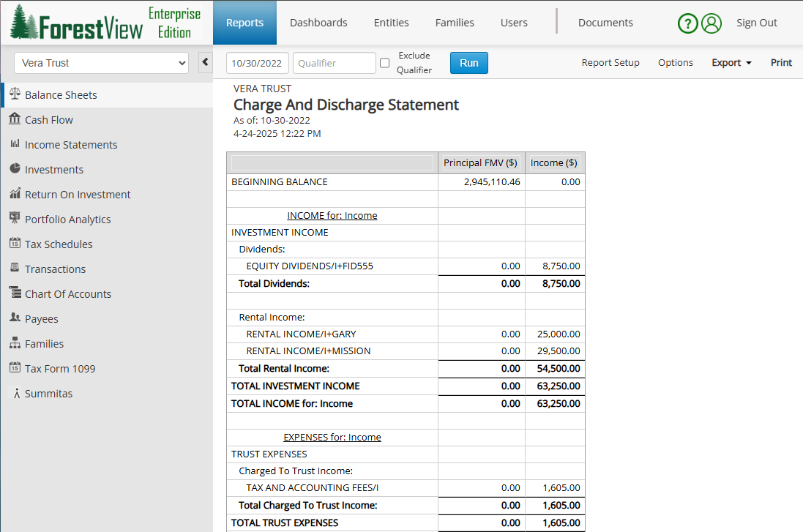Image resolution: width=803 pixels, height=532 pixels.
Task: Click the Portfolio Analytics icon in sidebar
Action: 15,219
